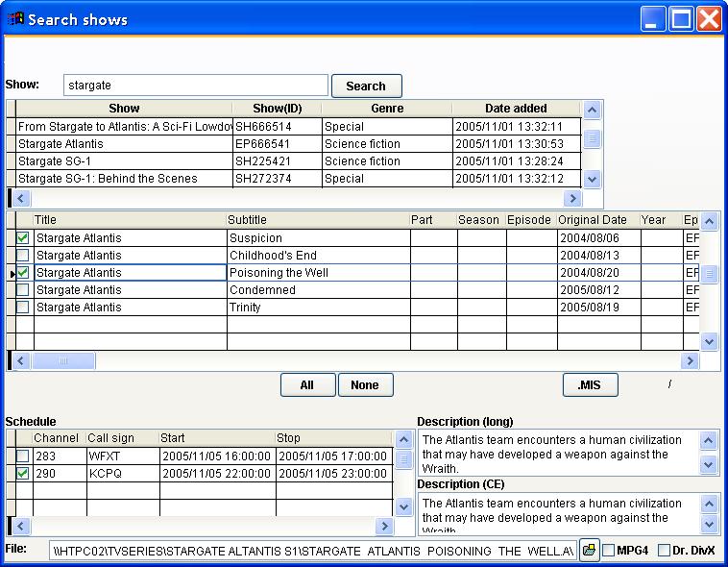
Task: Click stop time 2005/11/05 17:00:00 cell
Action: pos(334,456)
